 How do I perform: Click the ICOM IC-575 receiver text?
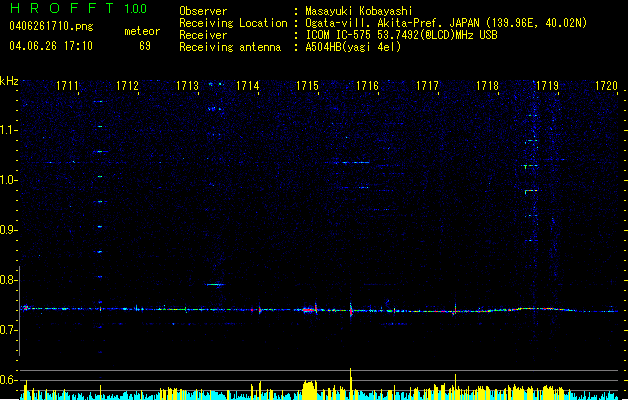coord(401,35)
